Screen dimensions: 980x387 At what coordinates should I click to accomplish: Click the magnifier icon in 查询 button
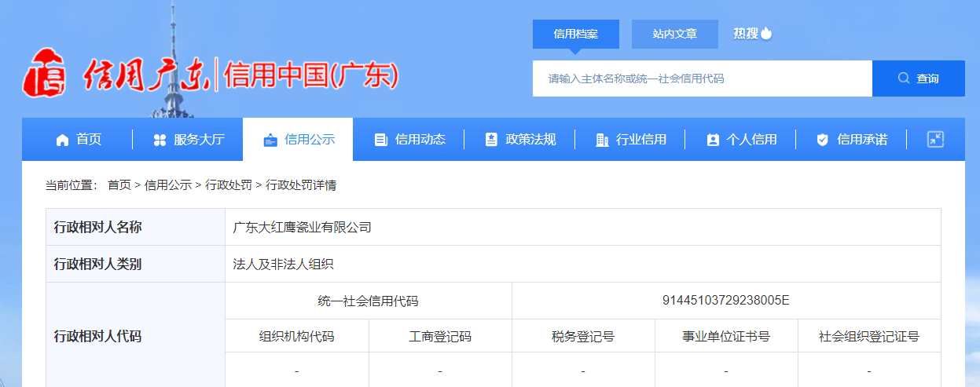[904, 78]
